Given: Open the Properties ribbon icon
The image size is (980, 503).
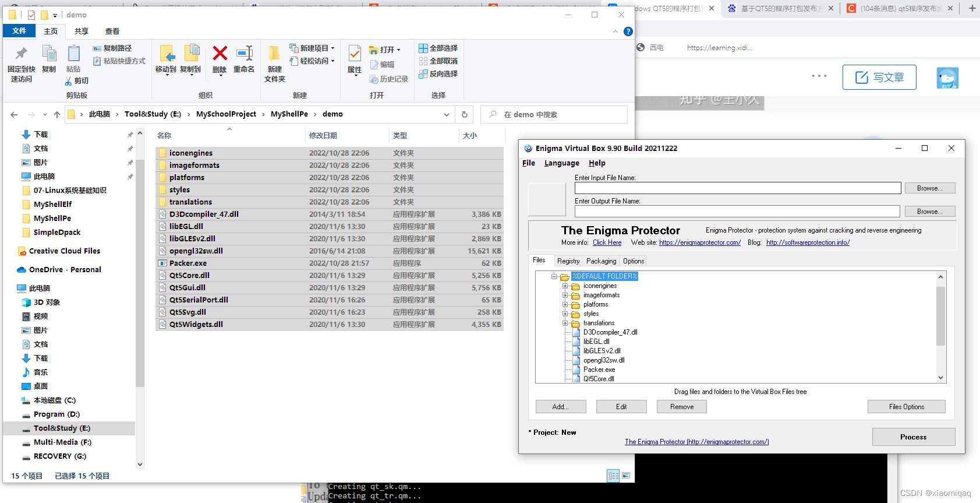Looking at the screenshot, I should pos(355,61).
